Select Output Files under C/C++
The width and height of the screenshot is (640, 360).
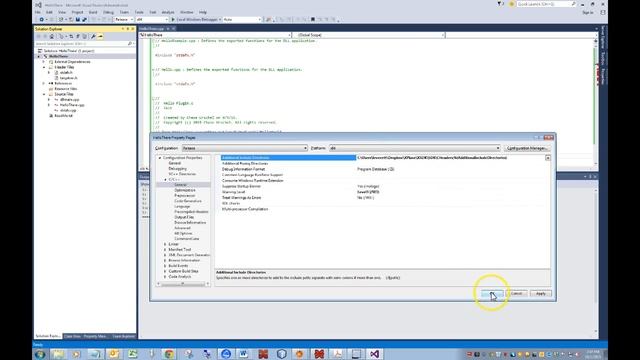pyautogui.click(x=184, y=217)
